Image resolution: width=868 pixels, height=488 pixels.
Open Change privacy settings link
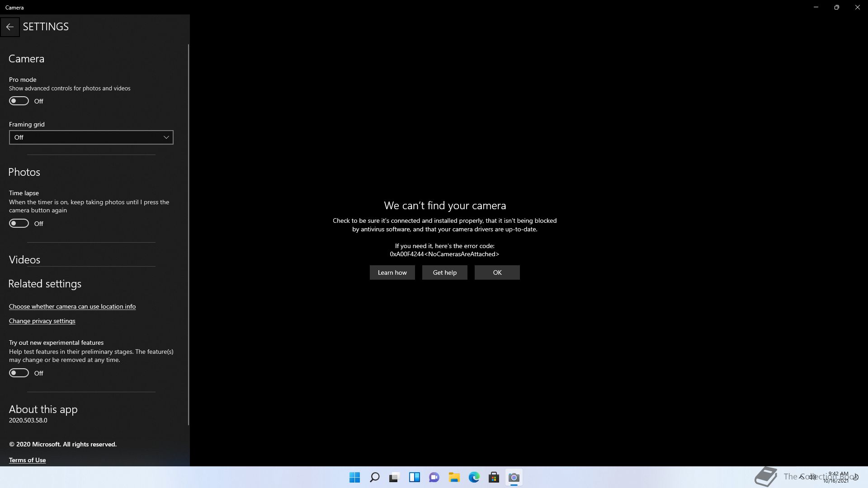click(x=42, y=321)
